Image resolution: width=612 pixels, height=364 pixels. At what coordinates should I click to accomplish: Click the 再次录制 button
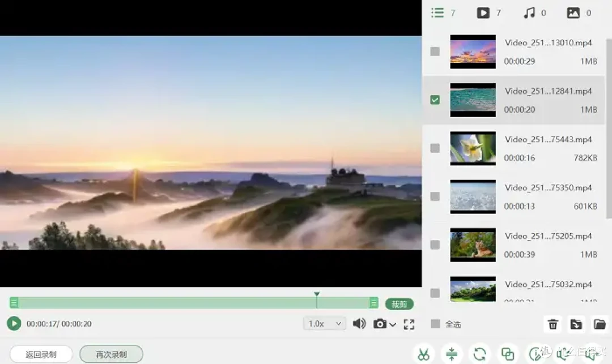111,354
